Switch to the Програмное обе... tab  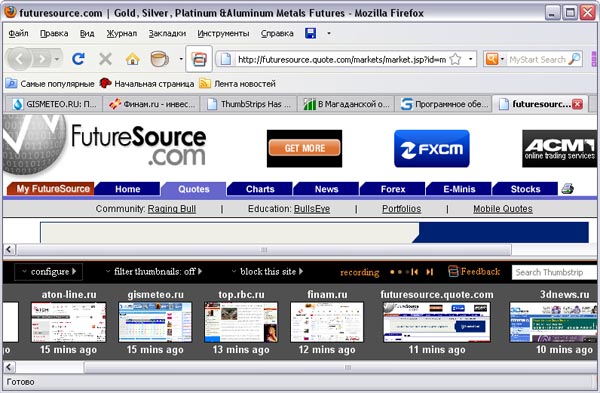444,104
